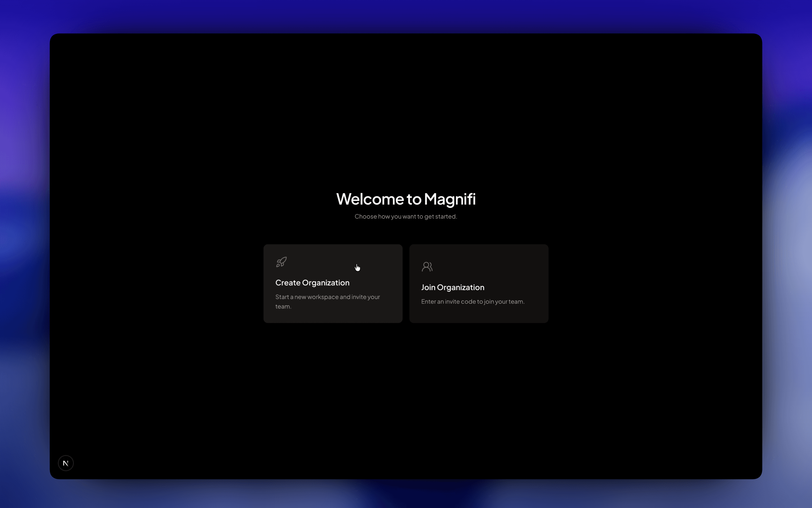
Task: Click the people icon on Join Organization card
Action: [427, 267]
